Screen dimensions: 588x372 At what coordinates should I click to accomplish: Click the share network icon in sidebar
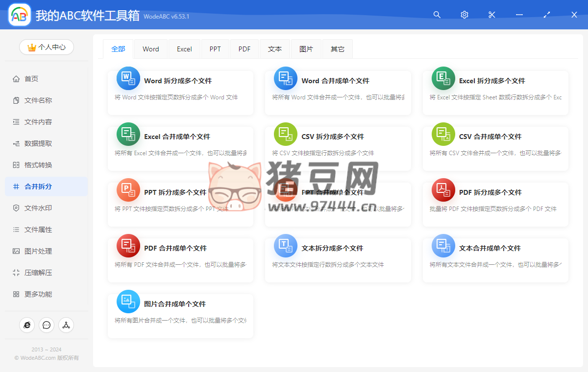point(66,325)
